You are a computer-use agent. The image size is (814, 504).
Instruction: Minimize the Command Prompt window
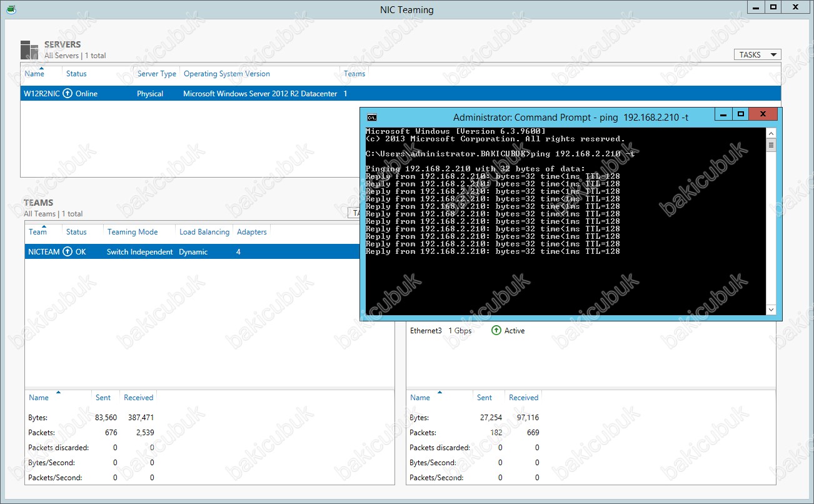(x=723, y=116)
